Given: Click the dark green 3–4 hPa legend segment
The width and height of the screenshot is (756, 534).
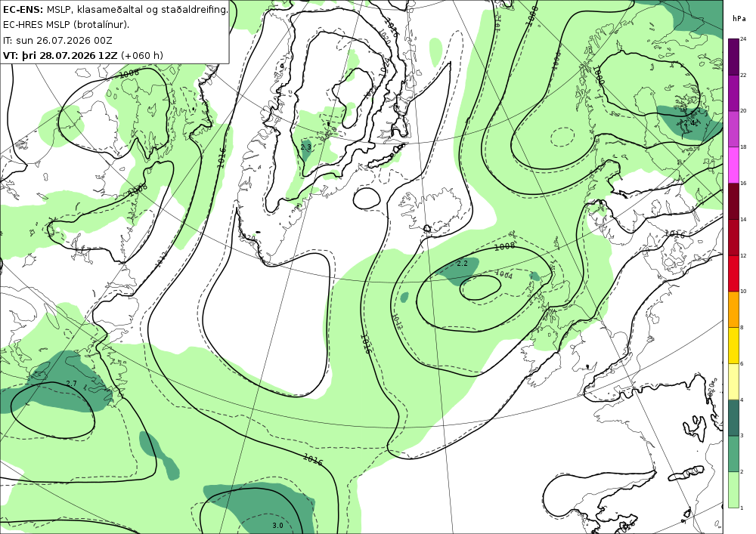Looking at the screenshot, I should click(x=733, y=418).
